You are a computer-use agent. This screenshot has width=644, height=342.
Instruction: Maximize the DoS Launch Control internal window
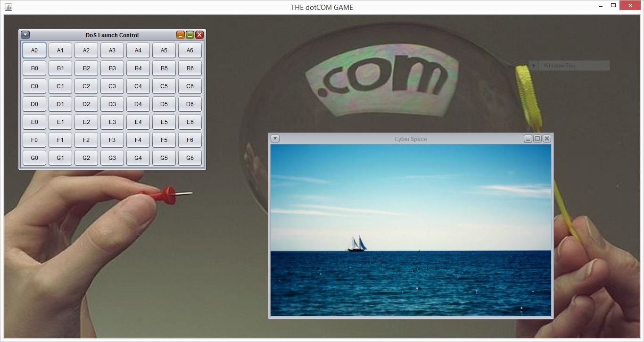[190, 35]
